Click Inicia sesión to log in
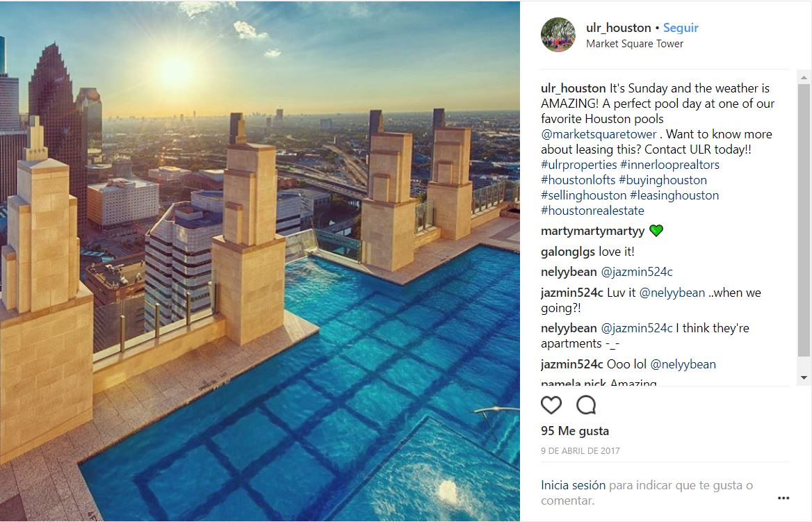This screenshot has height=522, width=812. (x=573, y=485)
